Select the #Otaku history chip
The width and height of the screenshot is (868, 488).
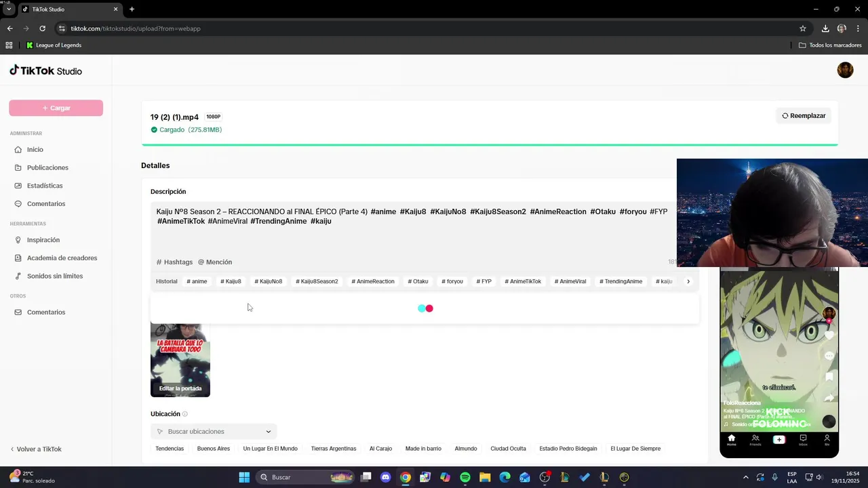click(x=418, y=281)
